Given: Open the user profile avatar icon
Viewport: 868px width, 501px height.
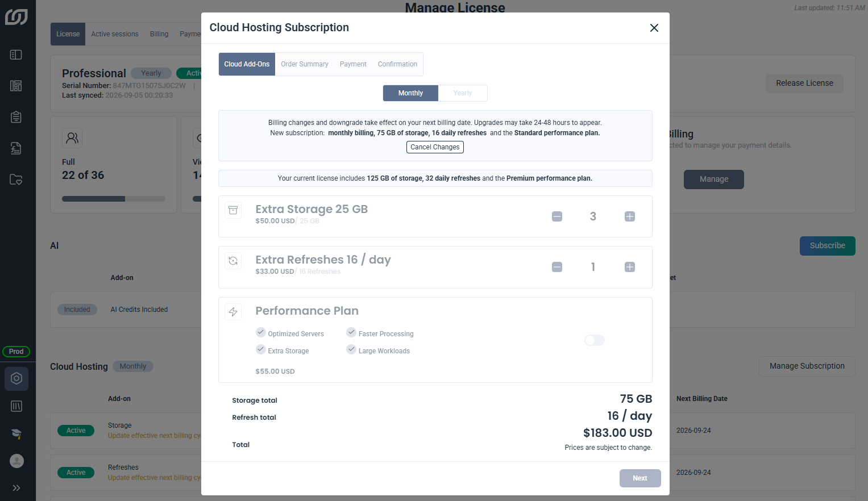Looking at the screenshot, I should click(16, 461).
